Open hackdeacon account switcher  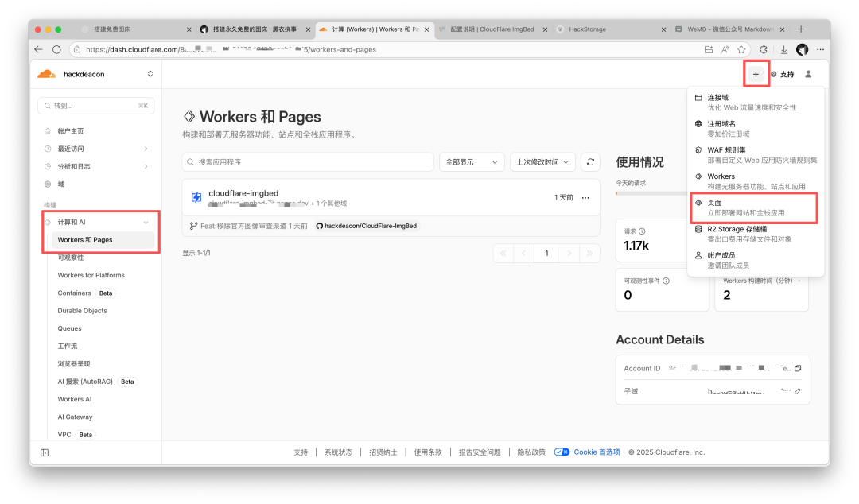[x=150, y=74]
